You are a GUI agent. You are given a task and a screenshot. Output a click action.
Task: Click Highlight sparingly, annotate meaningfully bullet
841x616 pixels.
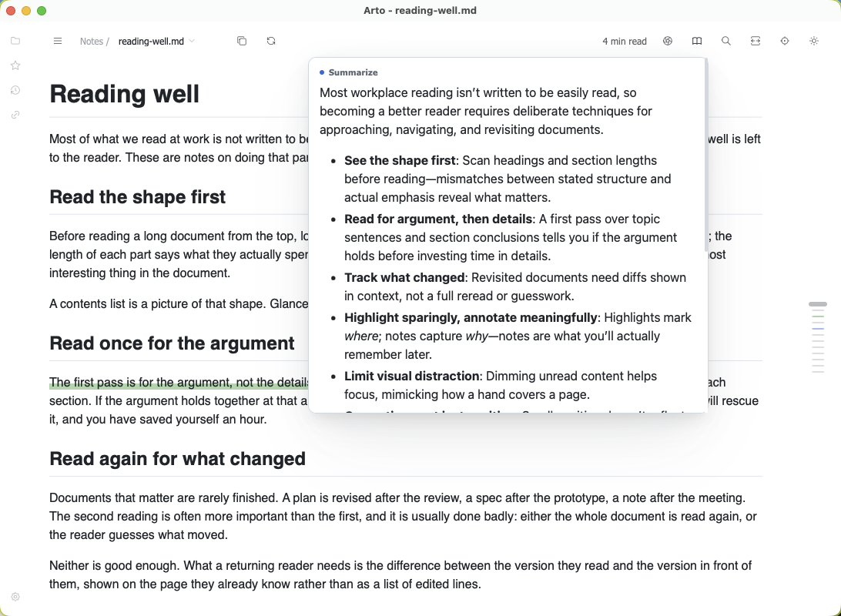(518, 336)
